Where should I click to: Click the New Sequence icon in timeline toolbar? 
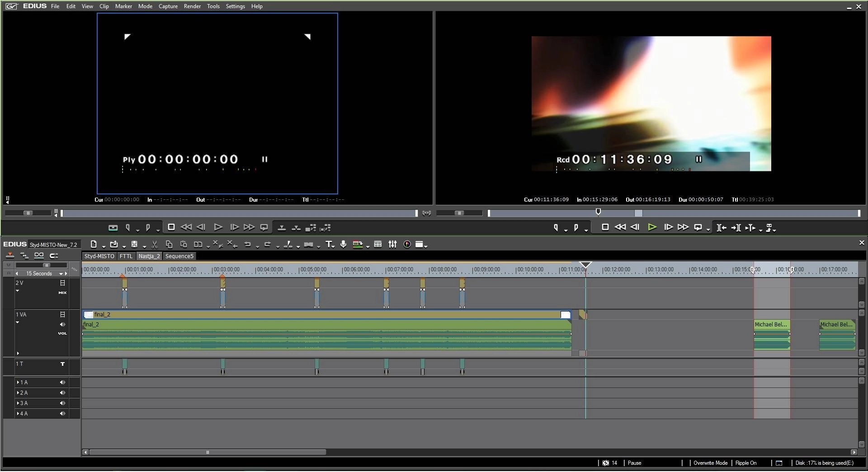[x=94, y=244]
